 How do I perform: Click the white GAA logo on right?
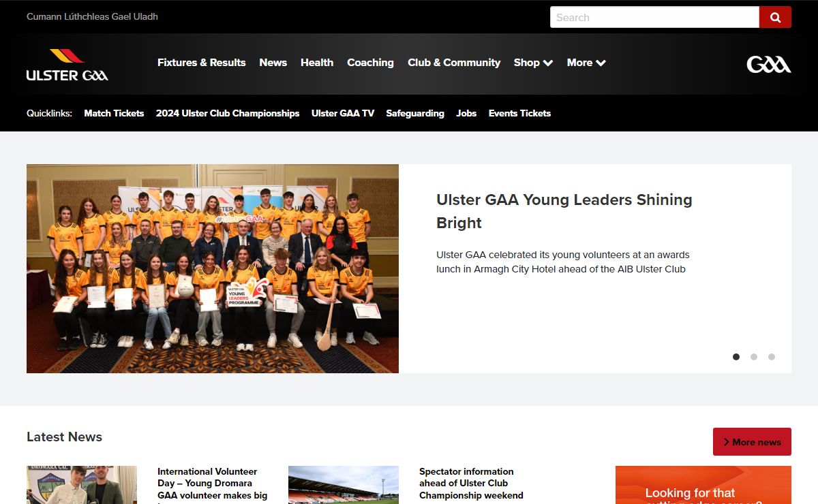click(769, 65)
